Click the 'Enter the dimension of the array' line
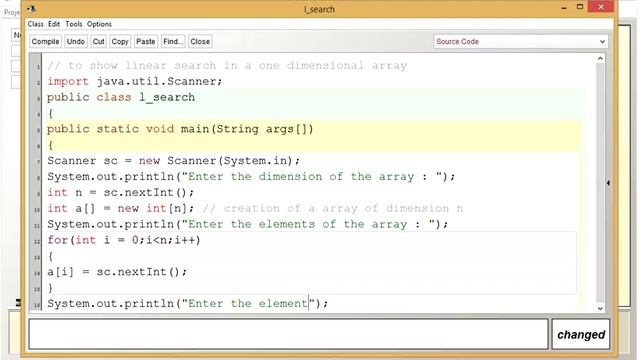This screenshot has width=640, height=360. click(251, 177)
